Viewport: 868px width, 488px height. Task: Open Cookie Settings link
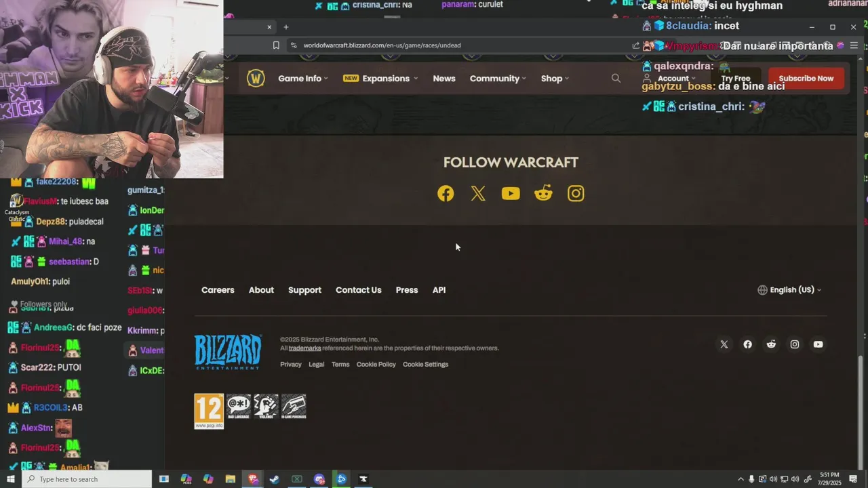click(x=425, y=365)
